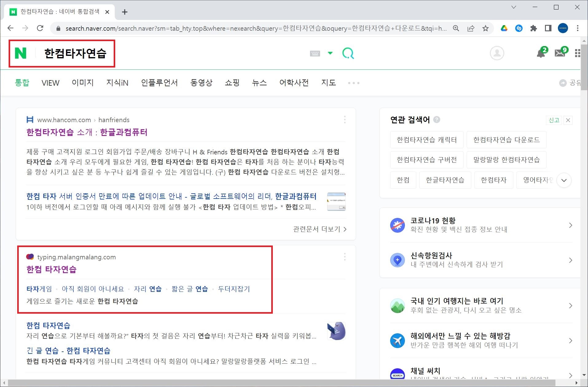Open the 인플루언서 tab
The width and height of the screenshot is (588, 387).
pos(159,83)
